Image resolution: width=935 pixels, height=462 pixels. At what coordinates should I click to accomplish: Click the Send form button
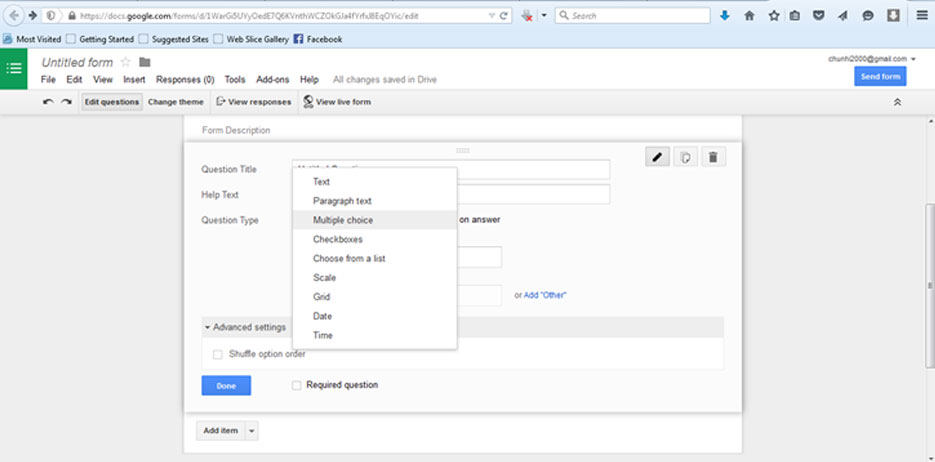point(880,77)
